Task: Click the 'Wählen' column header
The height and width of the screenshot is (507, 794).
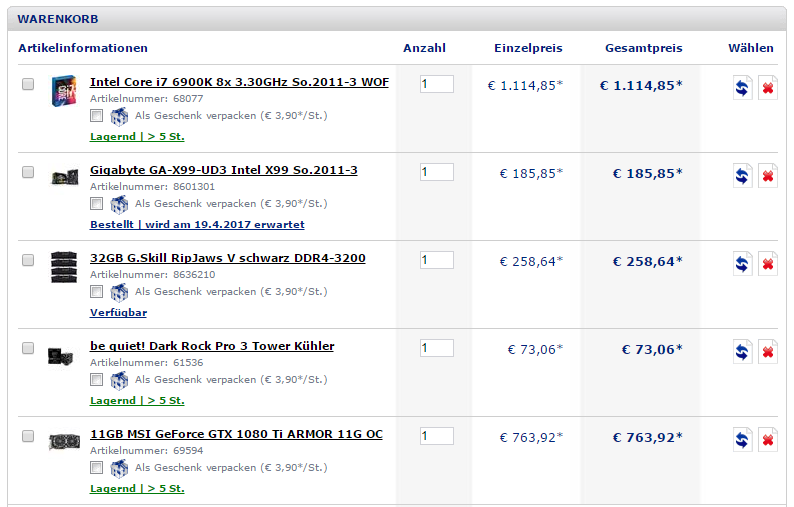Action: point(750,48)
